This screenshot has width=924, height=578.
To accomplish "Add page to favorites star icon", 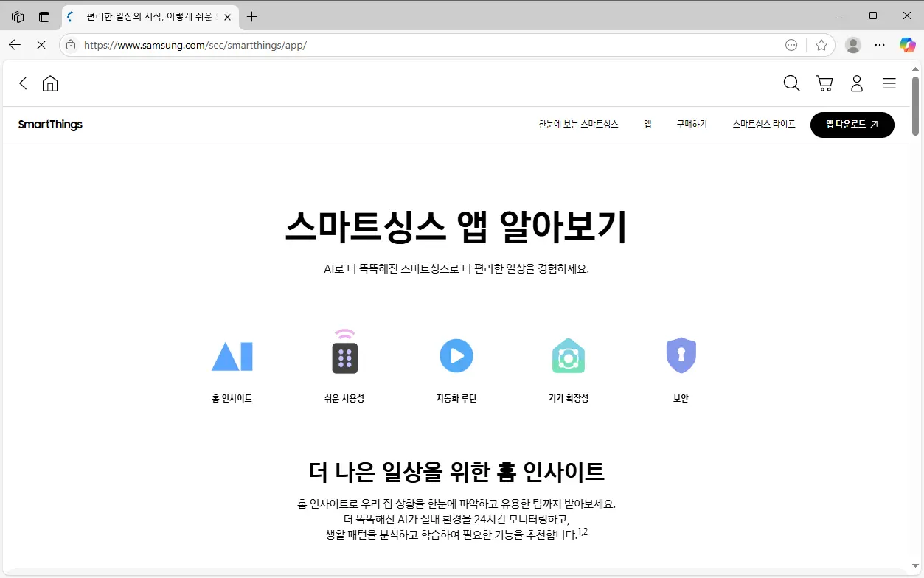I will pyautogui.click(x=821, y=45).
